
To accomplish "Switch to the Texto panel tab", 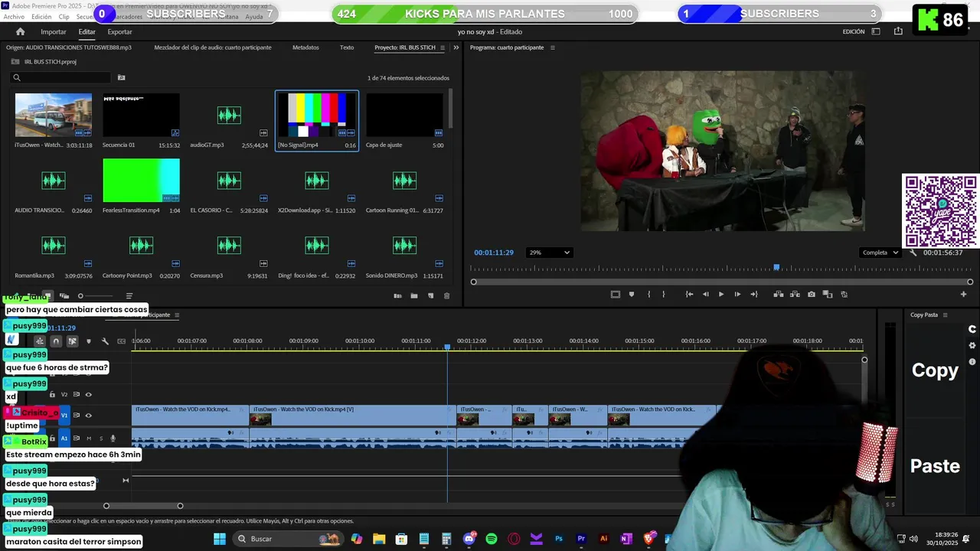I will coord(347,47).
